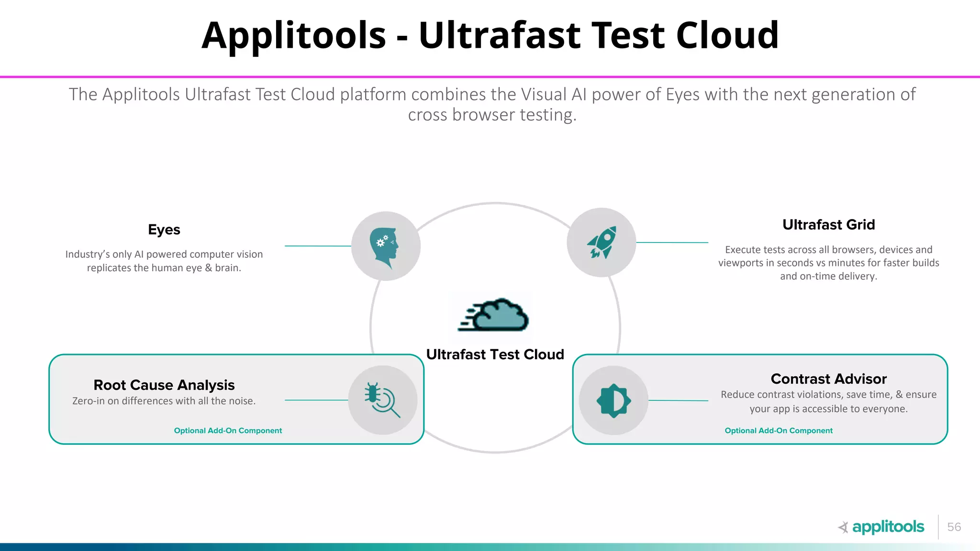
Task: Click the Contrast Advisor half-circle icon
Action: 613,400
